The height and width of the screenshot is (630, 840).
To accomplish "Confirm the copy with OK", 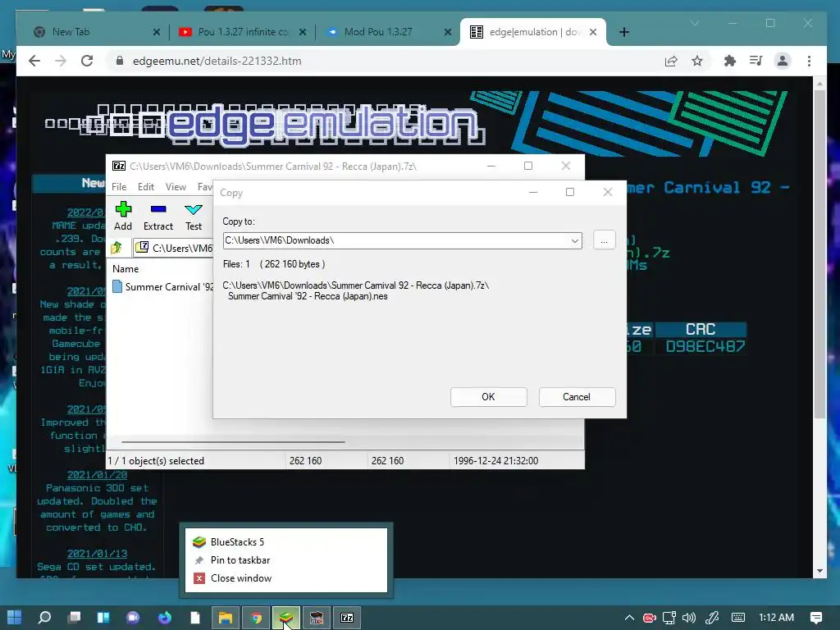I will [489, 397].
